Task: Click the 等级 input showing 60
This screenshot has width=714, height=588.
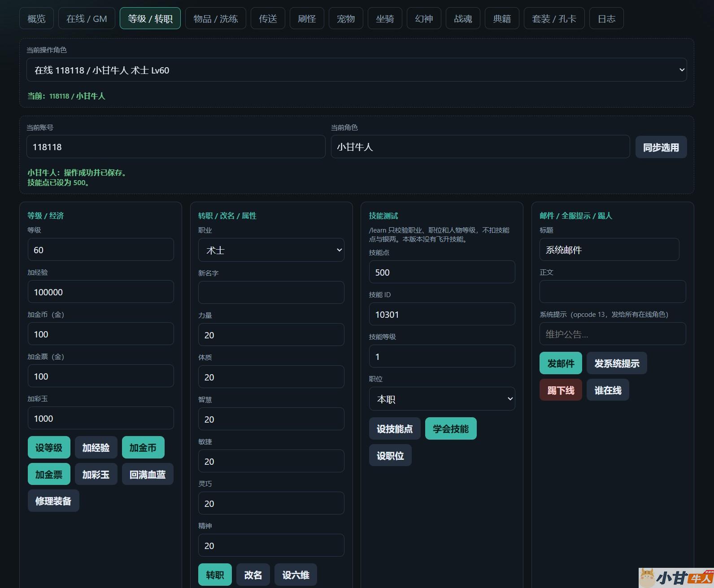Action: tap(100, 250)
